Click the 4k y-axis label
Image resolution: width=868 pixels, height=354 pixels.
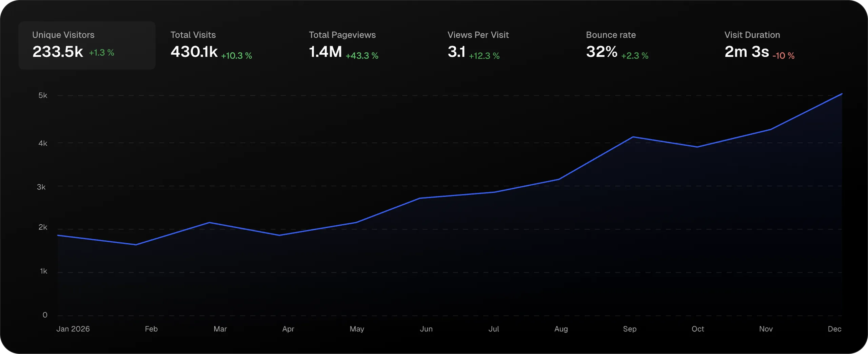coord(43,143)
